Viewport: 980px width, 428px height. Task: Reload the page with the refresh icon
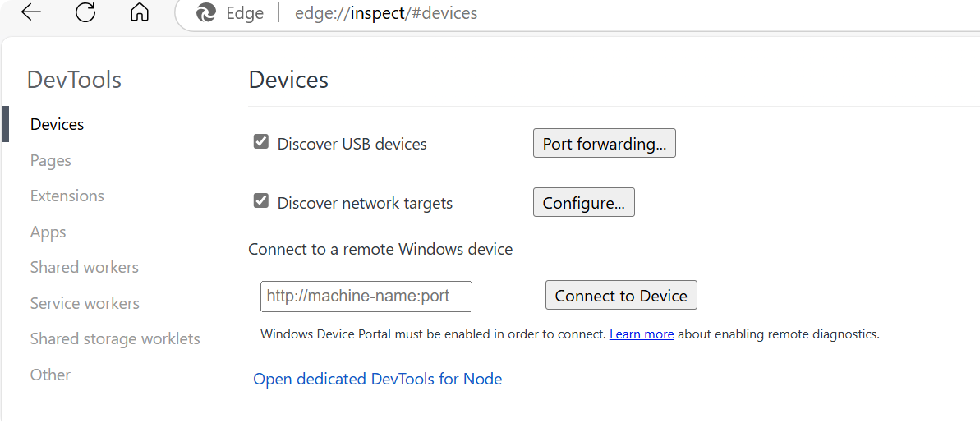pos(85,12)
